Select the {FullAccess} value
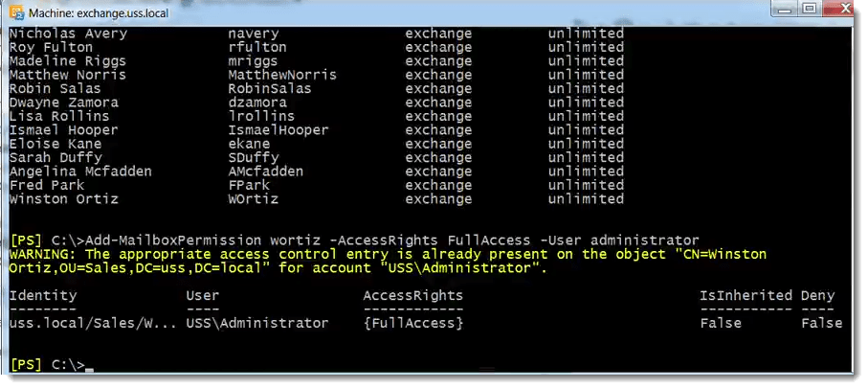 (x=413, y=323)
